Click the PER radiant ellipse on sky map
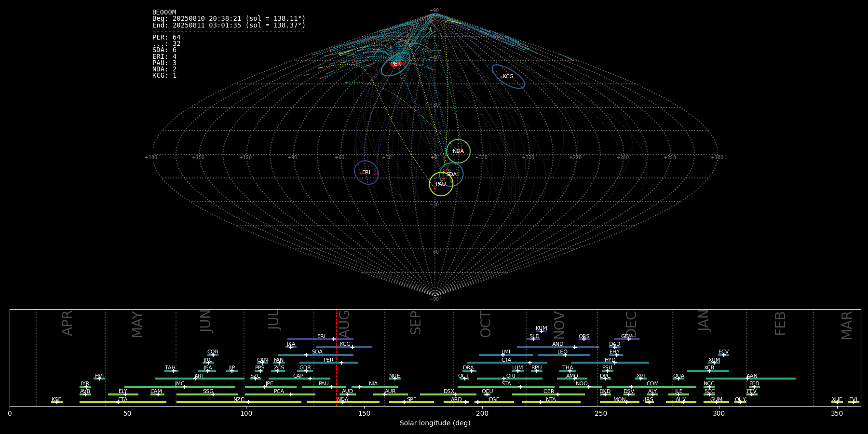This screenshot has width=868, height=434. (396, 64)
